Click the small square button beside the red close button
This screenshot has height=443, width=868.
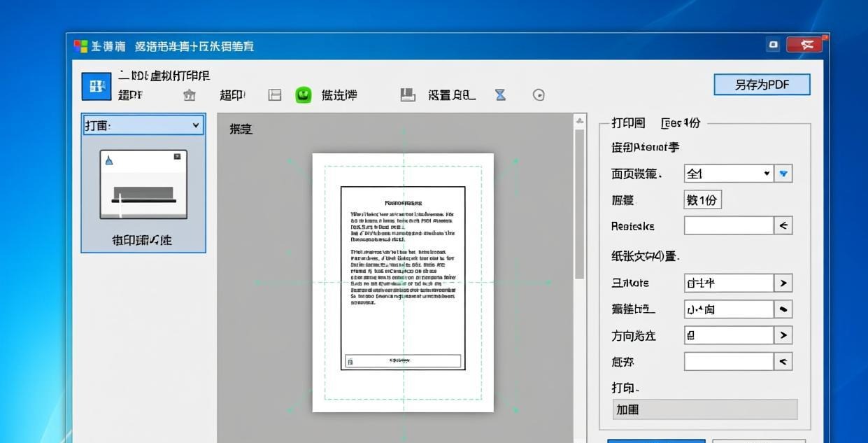click(x=773, y=45)
